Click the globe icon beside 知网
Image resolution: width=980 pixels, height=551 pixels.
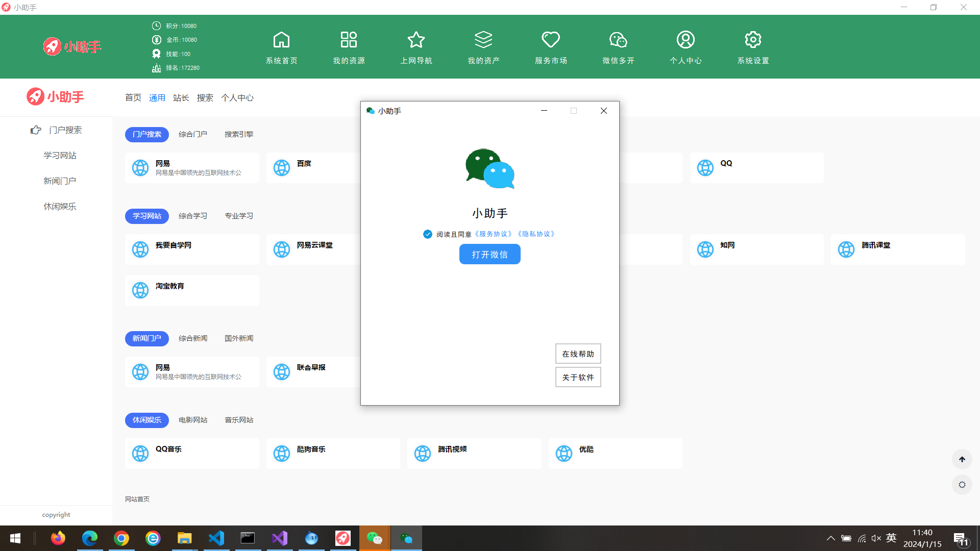(x=705, y=249)
